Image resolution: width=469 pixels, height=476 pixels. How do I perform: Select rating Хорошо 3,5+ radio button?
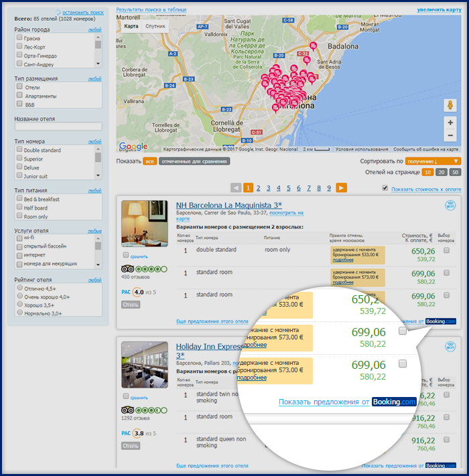tap(20, 304)
